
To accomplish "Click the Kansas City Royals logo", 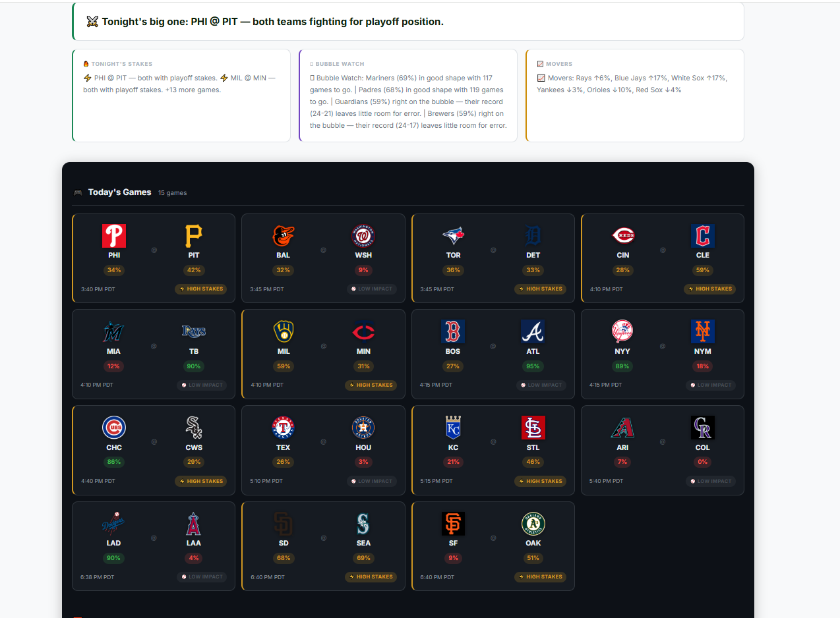I will point(454,428).
